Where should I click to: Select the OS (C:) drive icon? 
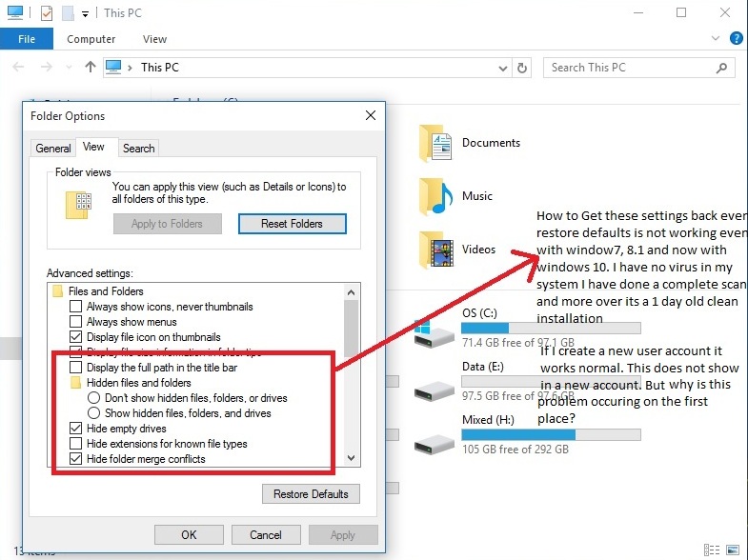coord(434,333)
